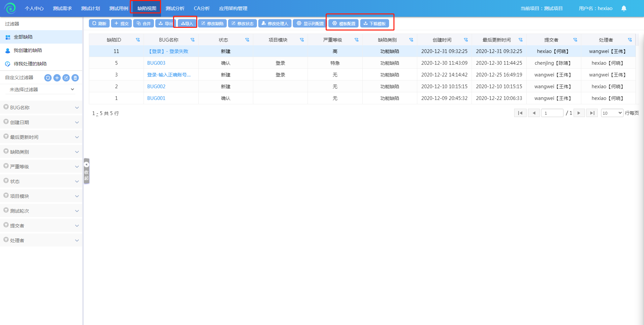Click the page number input field
This screenshot has width=644, height=325.
click(x=552, y=113)
